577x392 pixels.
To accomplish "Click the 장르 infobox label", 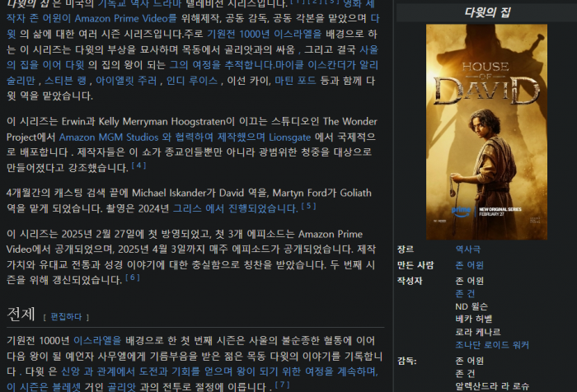I will (x=406, y=250).
